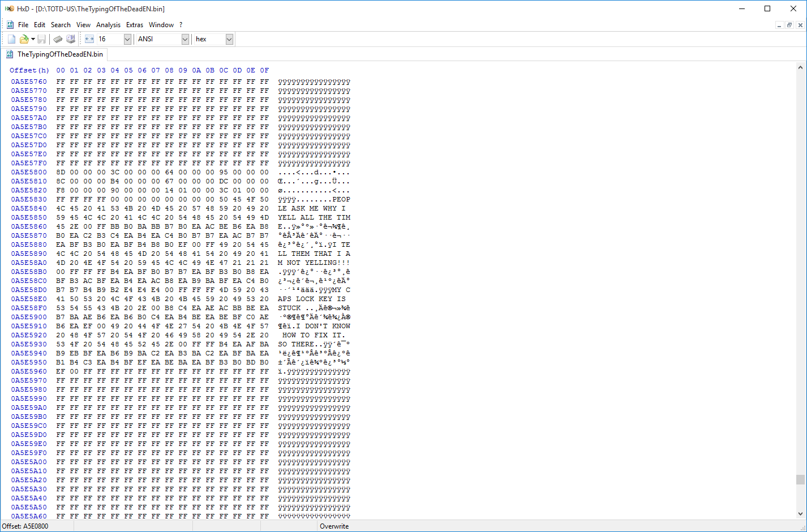Click the scrollbar up arrow
This screenshot has width=807, height=532.
tap(800, 68)
